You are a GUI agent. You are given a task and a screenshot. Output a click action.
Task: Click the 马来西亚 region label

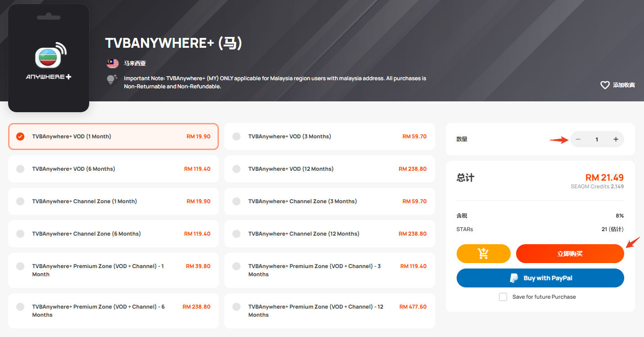point(135,64)
